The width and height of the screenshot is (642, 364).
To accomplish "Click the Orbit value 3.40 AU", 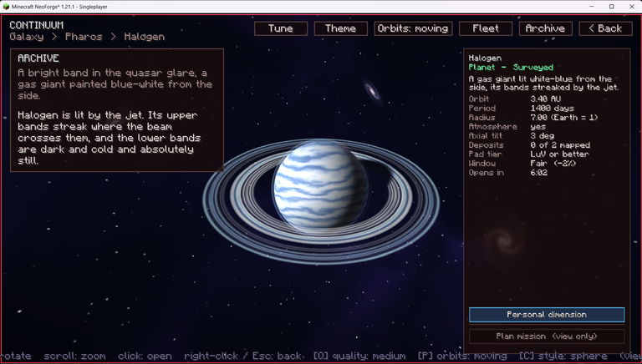I will (545, 99).
